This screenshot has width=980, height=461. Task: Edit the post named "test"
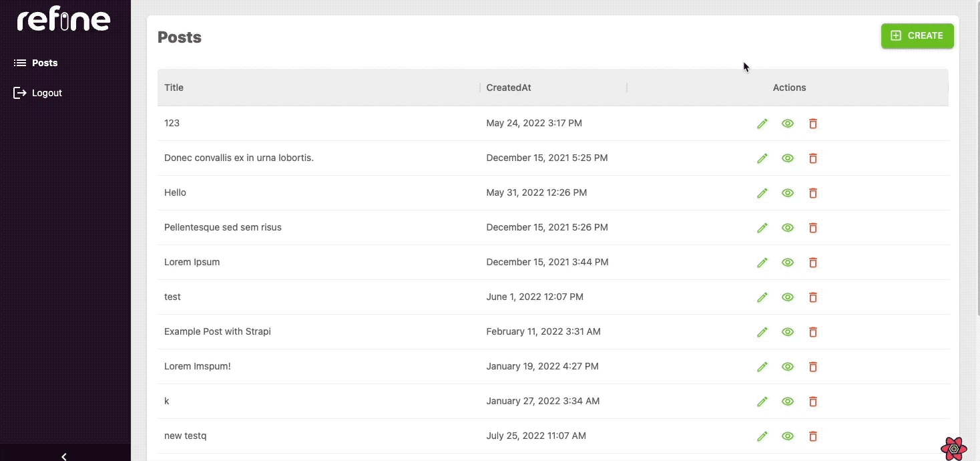[x=762, y=297]
